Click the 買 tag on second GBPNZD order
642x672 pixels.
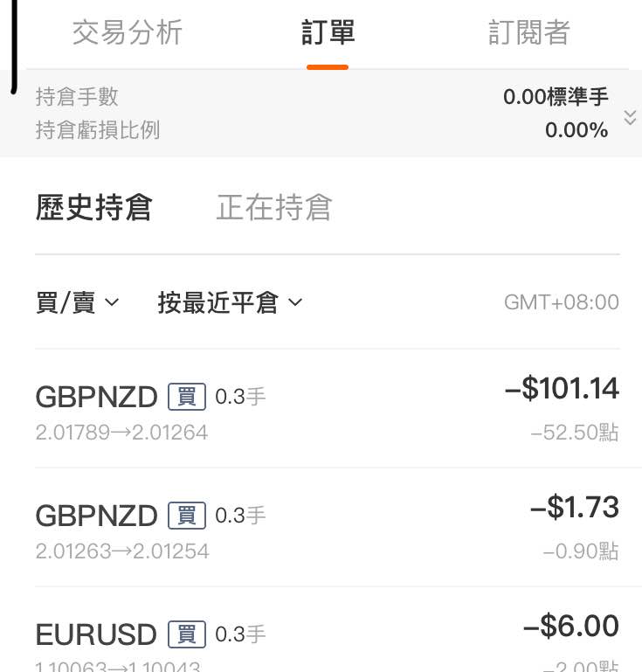tap(187, 516)
